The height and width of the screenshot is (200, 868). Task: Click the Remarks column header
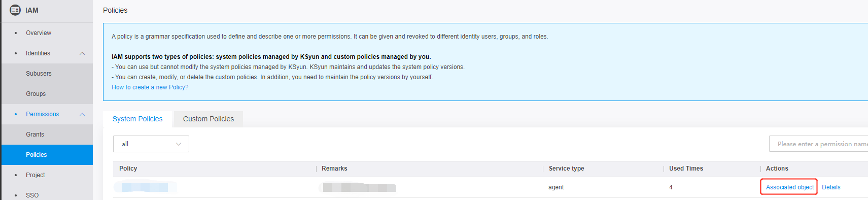click(334, 169)
